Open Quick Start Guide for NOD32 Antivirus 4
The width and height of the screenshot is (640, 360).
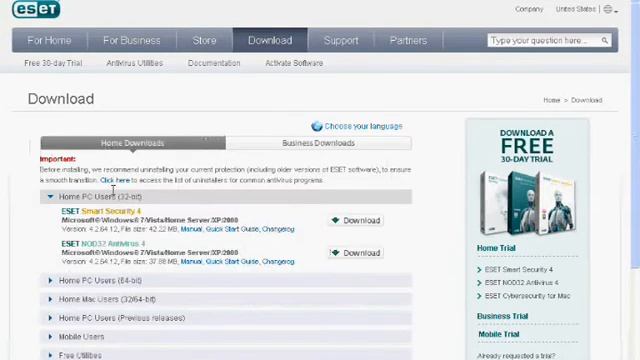[x=232, y=262]
